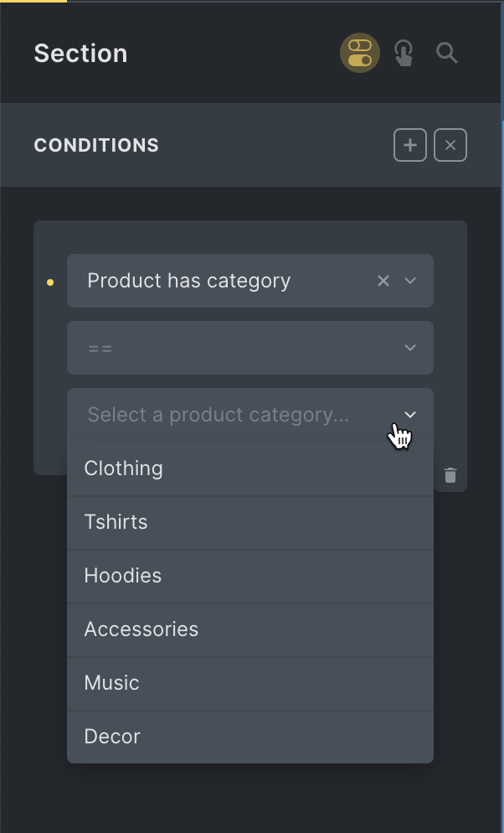Collapse the product category dropdown

point(409,415)
